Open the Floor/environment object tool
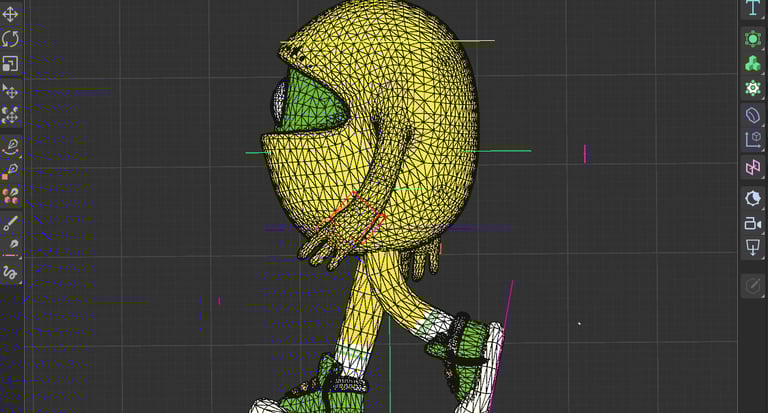The image size is (768, 413). pyautogui.click(x=753, y=248)
